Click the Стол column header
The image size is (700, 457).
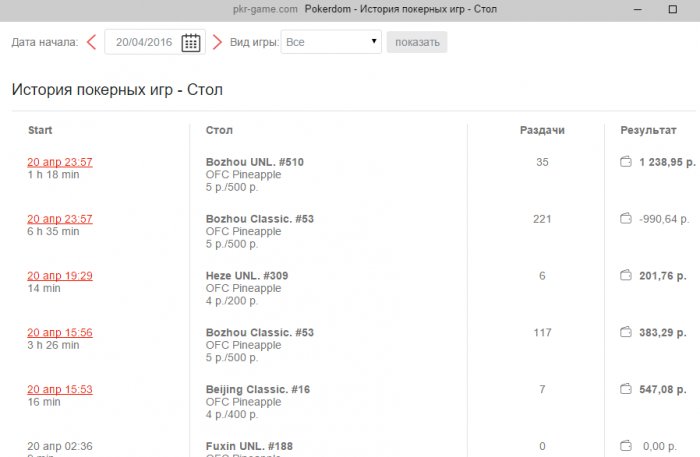[x=219, y=131]
